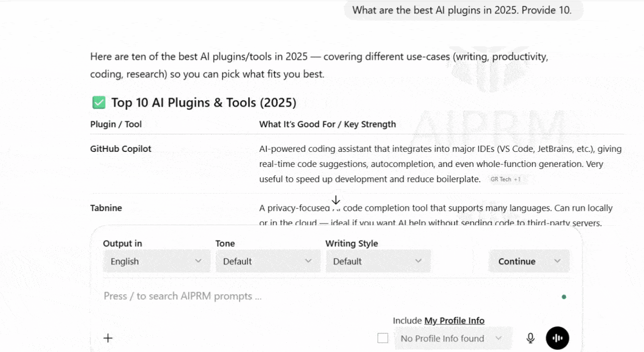This screenshot has width=644, height=352.
Task: Click the green status dot in the prompt box
Action: pos(564,297)
